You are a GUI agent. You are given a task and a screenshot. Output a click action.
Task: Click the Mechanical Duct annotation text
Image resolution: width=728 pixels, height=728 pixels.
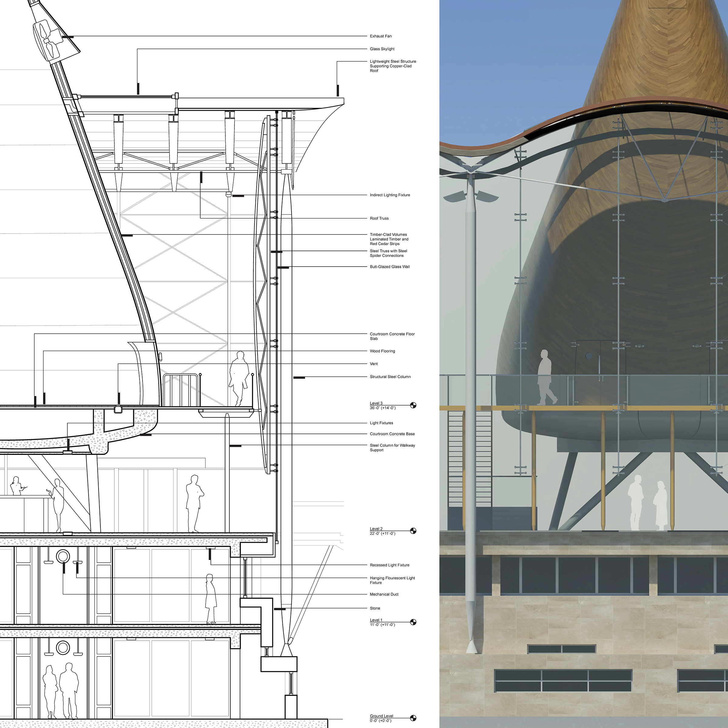pos(384,594)
